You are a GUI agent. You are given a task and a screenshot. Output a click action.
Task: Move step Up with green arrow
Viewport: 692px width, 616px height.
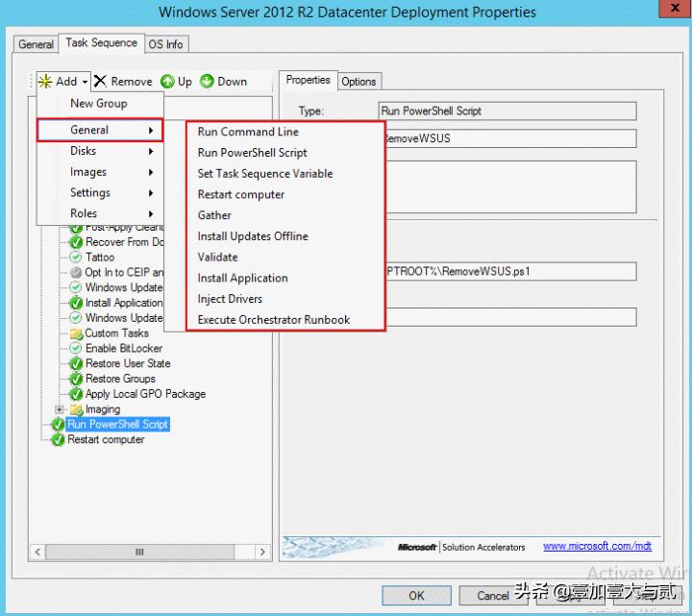click(176, 82)
